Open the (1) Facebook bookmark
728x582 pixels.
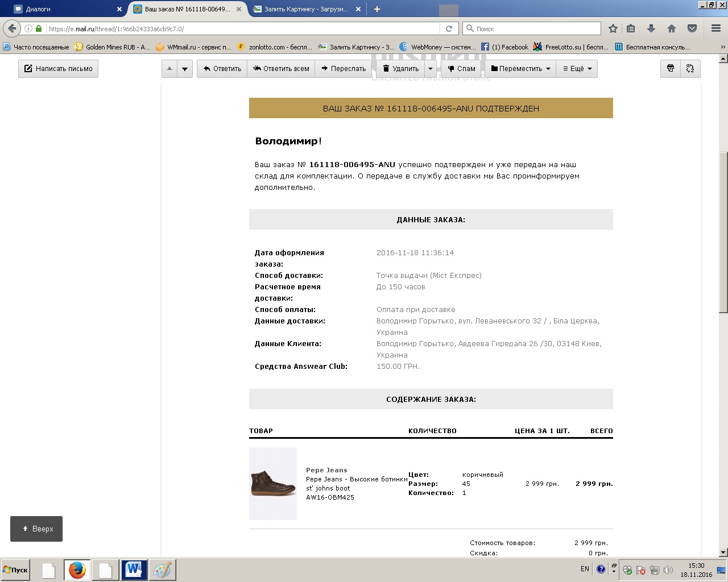click(505, 47)
